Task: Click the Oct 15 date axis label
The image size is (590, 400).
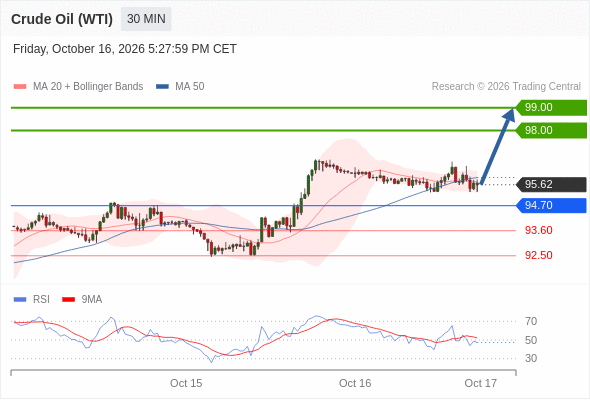Action: click(186, 383)
